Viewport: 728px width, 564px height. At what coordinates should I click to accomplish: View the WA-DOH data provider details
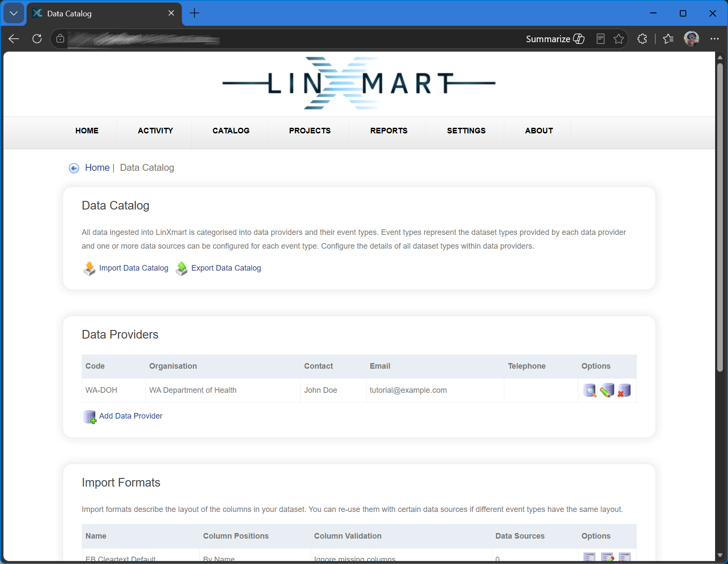tap(590, 391)
